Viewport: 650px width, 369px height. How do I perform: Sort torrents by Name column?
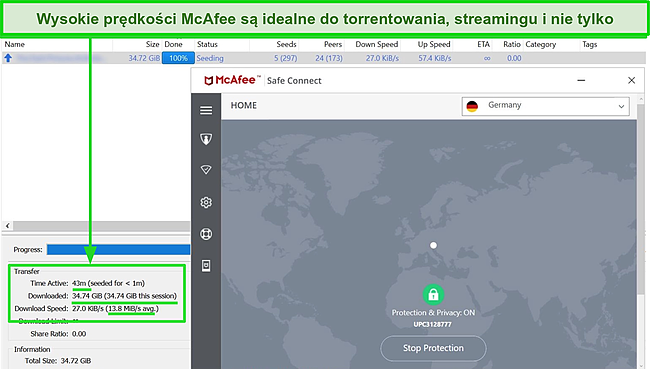pyautogui.click(x=15, y=44)
